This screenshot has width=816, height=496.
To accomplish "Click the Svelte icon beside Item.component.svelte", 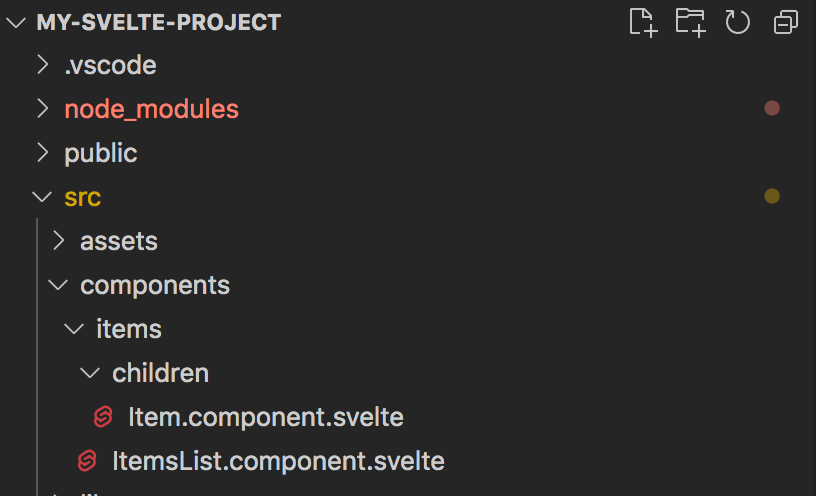I will 103,417.
